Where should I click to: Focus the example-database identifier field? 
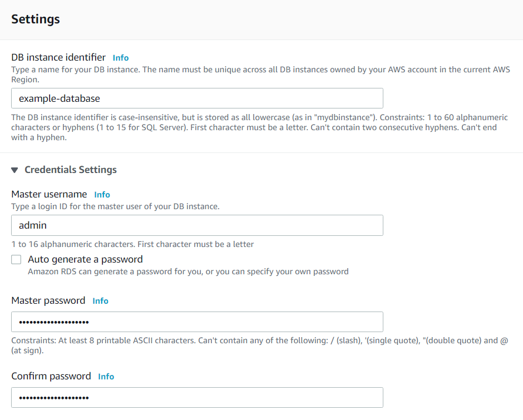tap(197, 98)
